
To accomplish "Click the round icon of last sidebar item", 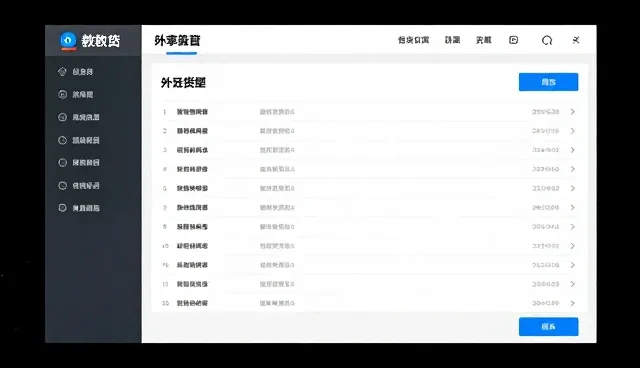I will pos(62,208).
